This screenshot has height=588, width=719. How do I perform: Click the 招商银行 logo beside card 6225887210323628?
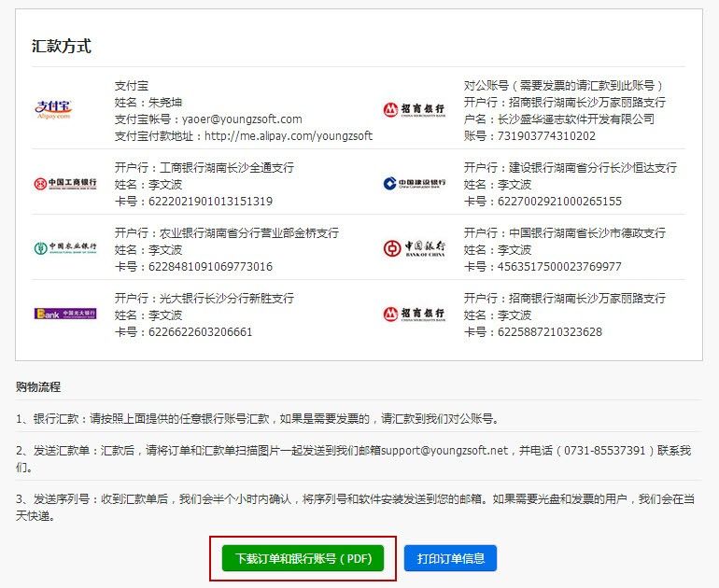point(414,314)
